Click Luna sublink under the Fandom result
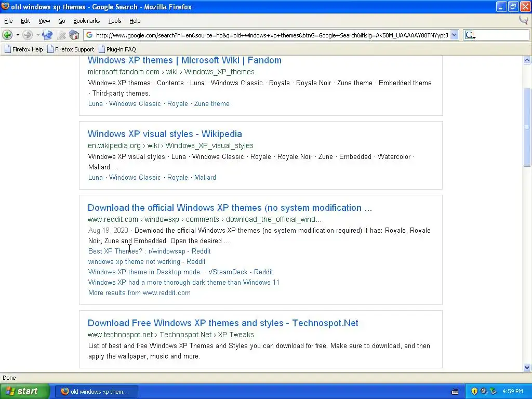532x399 pixels. tap(96, 104)
